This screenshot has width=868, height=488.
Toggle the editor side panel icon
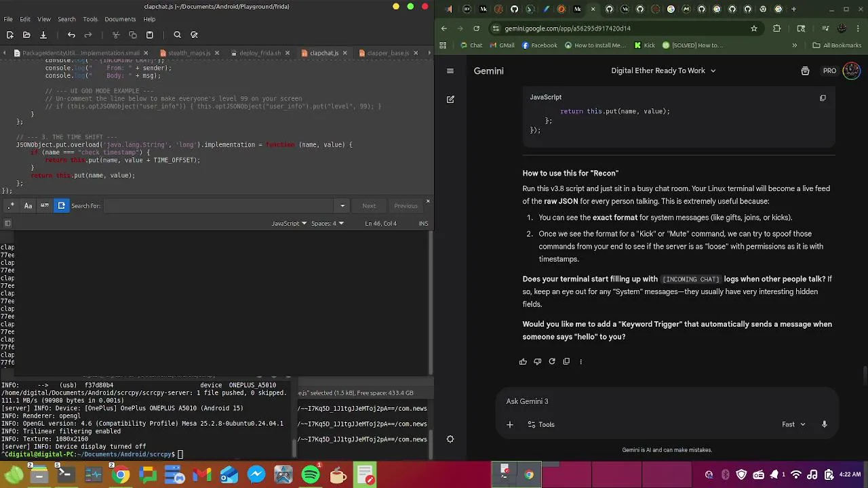[7, 223]
